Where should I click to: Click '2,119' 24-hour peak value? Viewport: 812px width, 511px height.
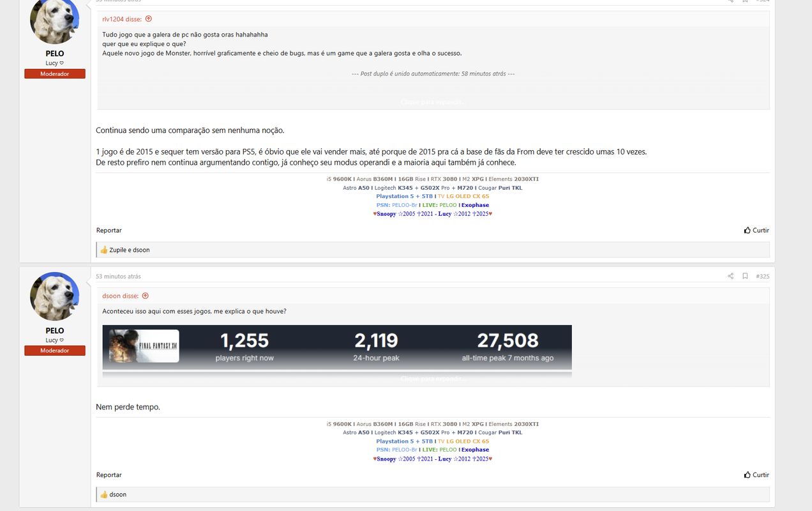(376, 340)
